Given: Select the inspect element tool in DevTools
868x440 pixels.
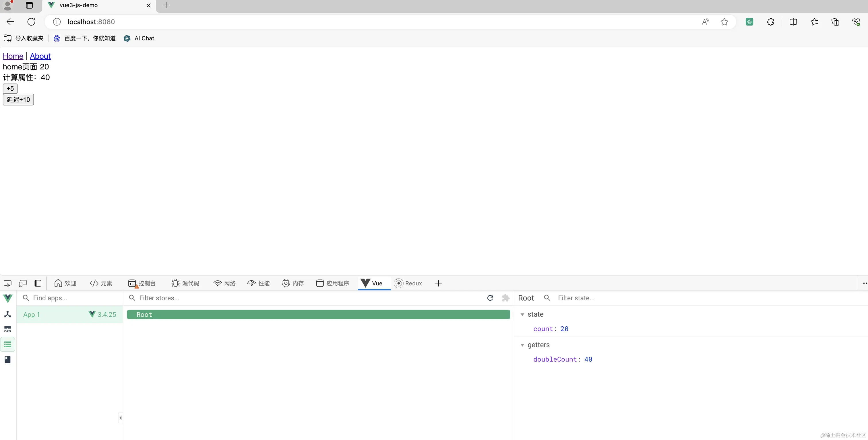Looking at the screenshot, I should tap(7, 283).
